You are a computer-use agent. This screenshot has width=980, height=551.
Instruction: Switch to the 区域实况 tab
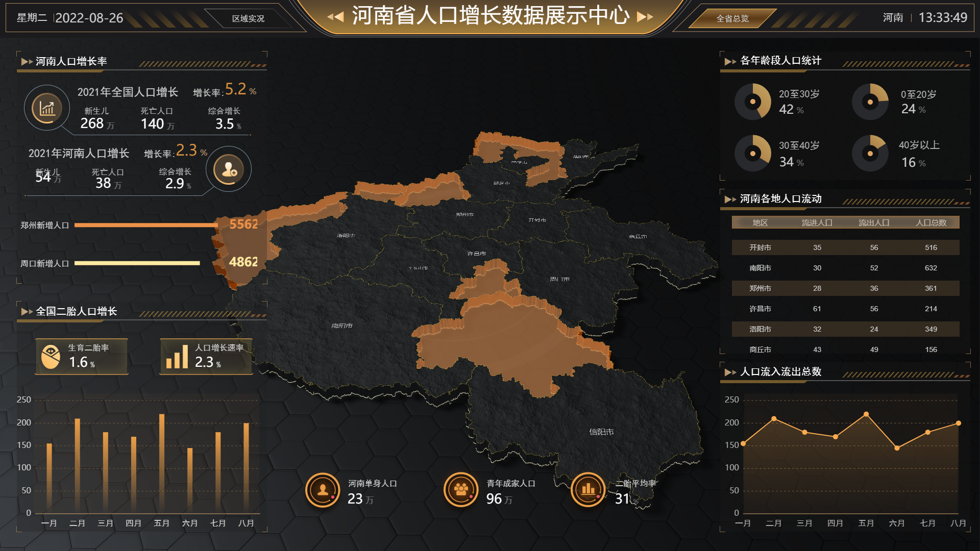point(248,18)
